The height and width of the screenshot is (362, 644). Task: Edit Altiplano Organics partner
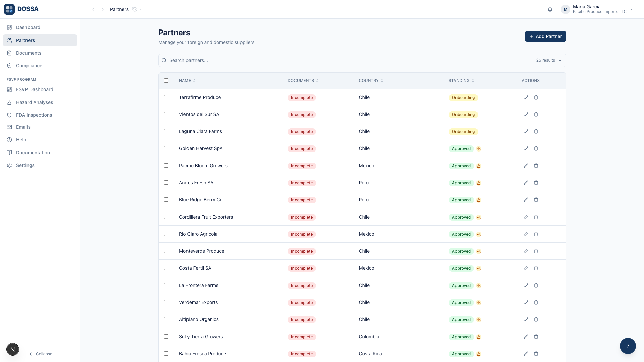click(x=526, y=319)
